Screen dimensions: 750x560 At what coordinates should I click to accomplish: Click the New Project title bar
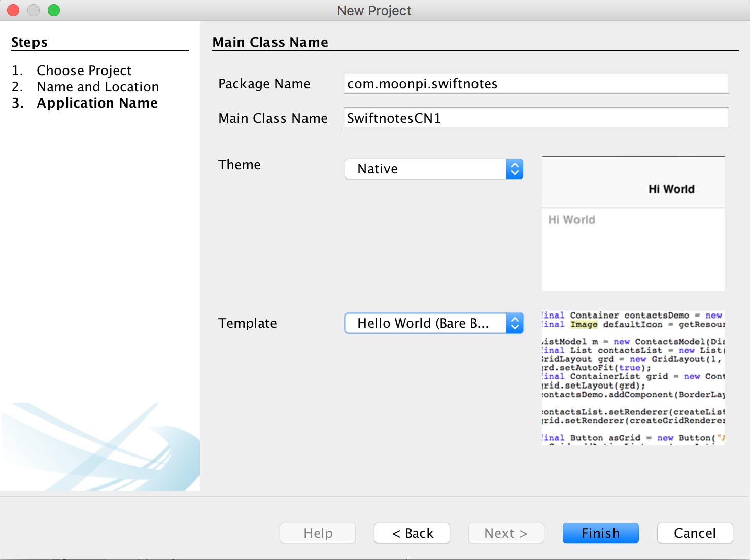(374, 10)
